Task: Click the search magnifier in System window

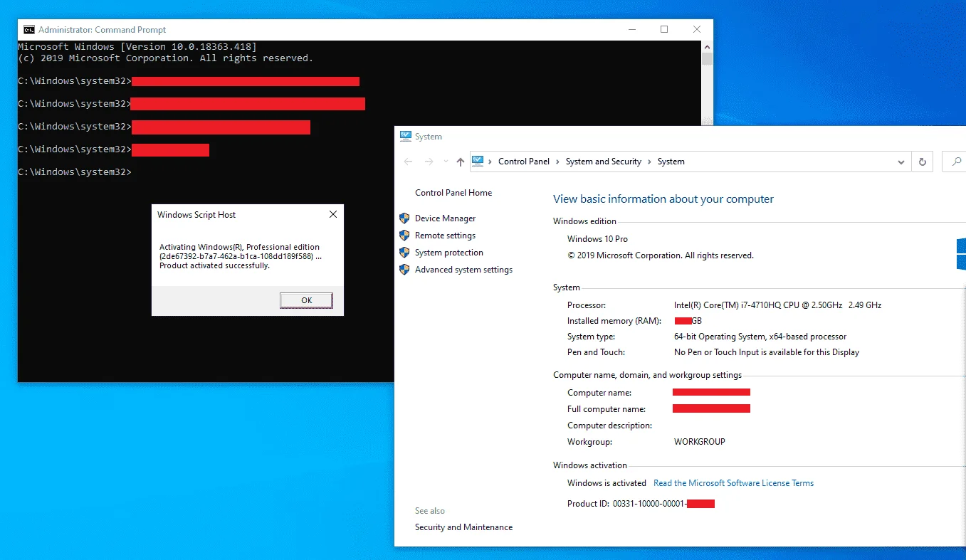Action: point(956,162)
